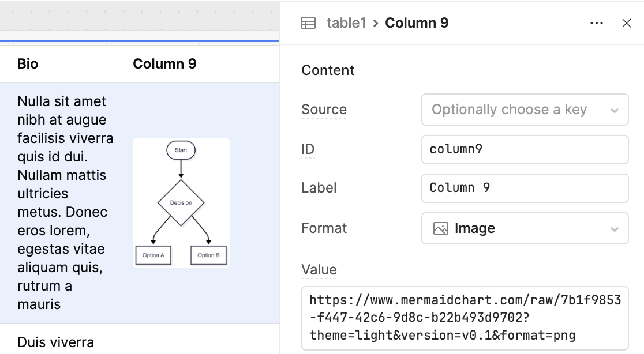Click the Format dropdown chevron arrow
Screen dimensions: 644x354
(x=615, y=229)
